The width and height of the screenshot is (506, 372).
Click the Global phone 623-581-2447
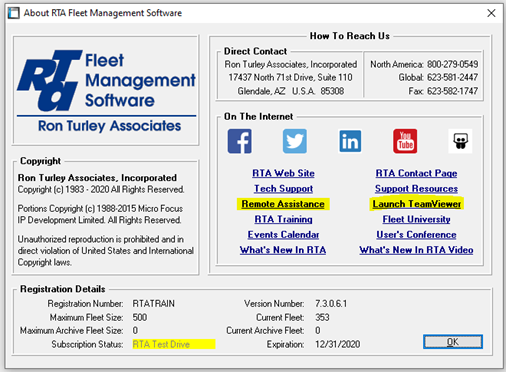453,77
